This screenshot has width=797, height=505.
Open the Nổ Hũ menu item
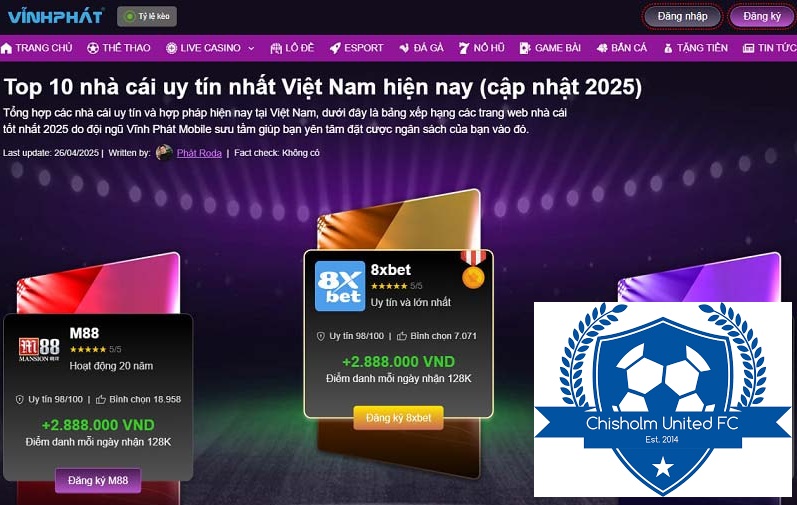click(481, 48)
